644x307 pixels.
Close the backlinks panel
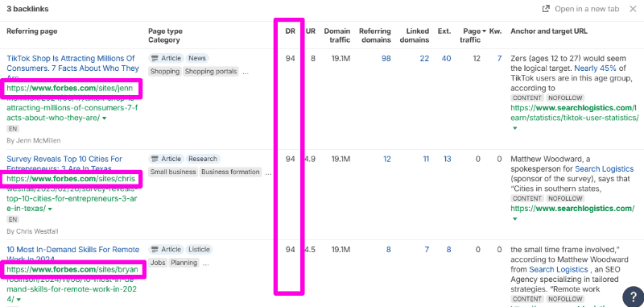[633, 9]
